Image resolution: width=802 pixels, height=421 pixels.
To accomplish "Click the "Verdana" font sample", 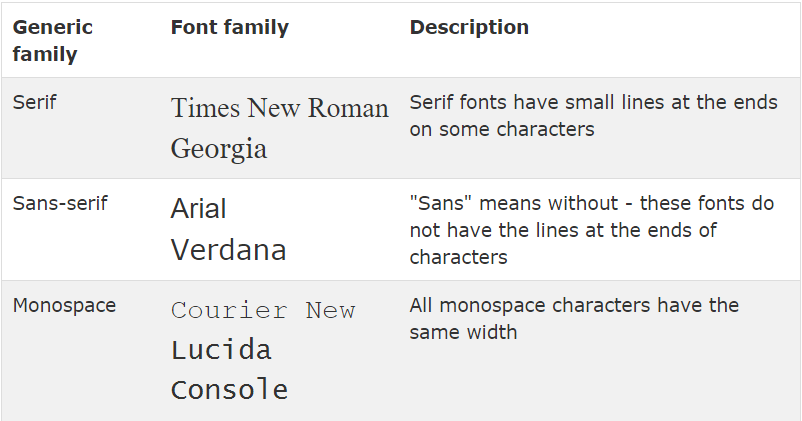I will 228,250.
